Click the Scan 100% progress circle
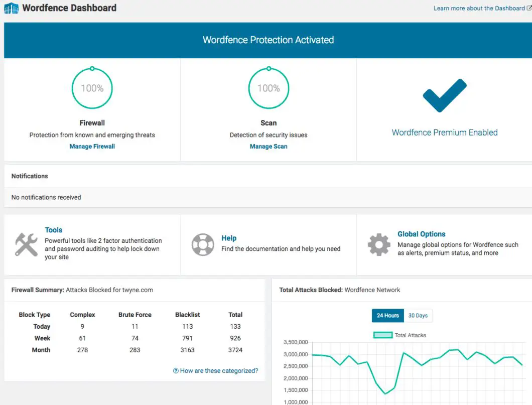The height and width of the screenshot is (405, 532). 269,88
